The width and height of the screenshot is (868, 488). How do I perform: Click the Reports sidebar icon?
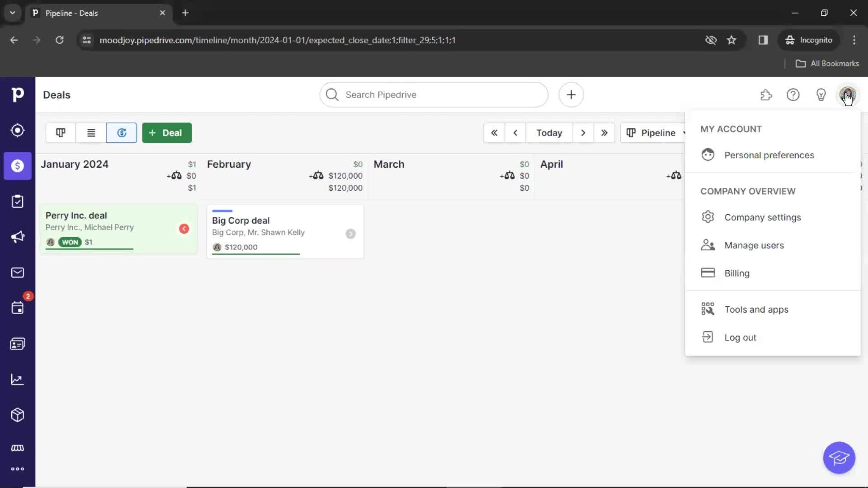coord(17,380)
